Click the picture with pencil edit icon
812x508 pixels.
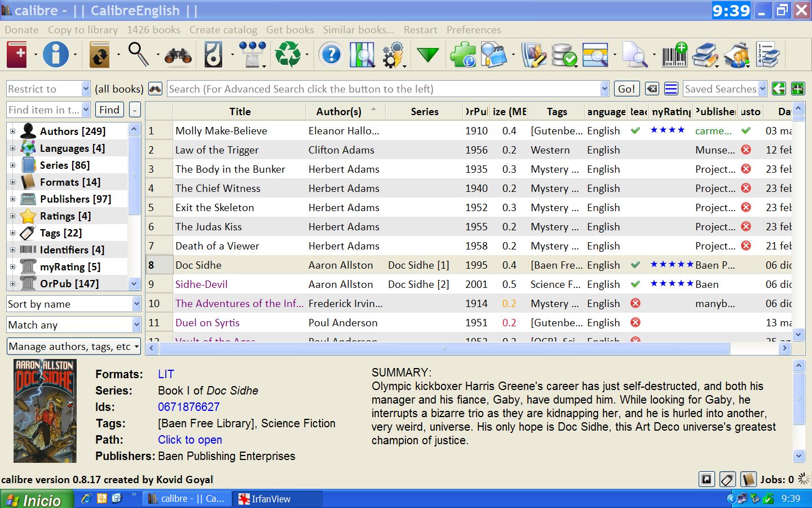[533, 55]
